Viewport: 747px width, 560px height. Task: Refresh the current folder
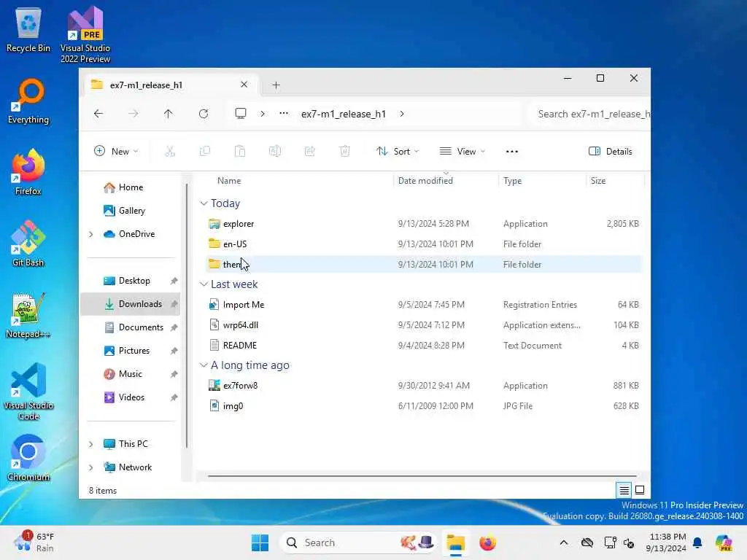click(204, 114)
